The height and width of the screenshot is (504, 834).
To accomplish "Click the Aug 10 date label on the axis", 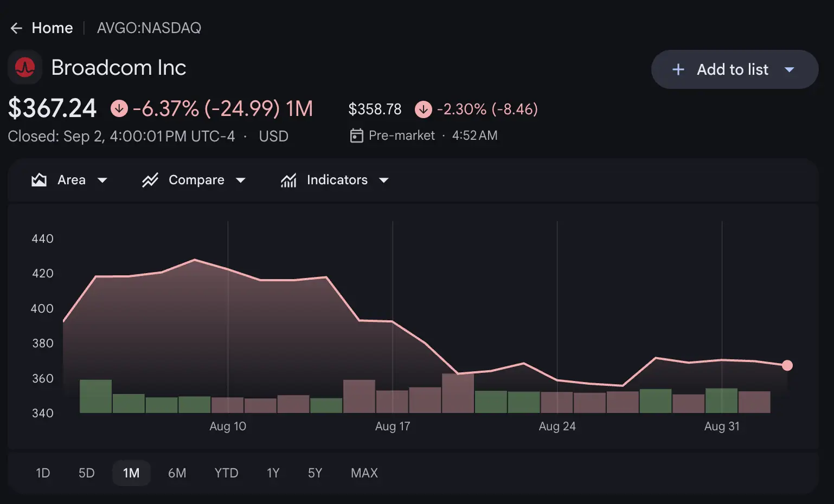I will pyautogui.click(x=228, y=427).
